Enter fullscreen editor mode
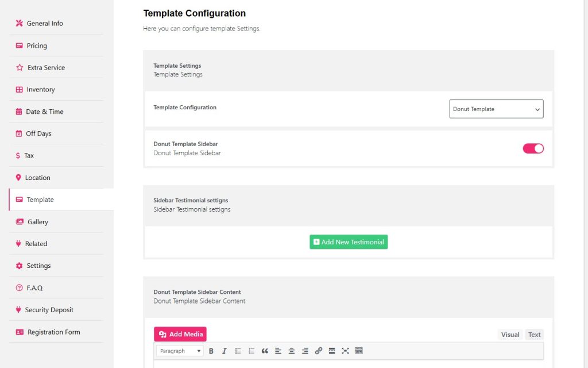 point(345,351)
